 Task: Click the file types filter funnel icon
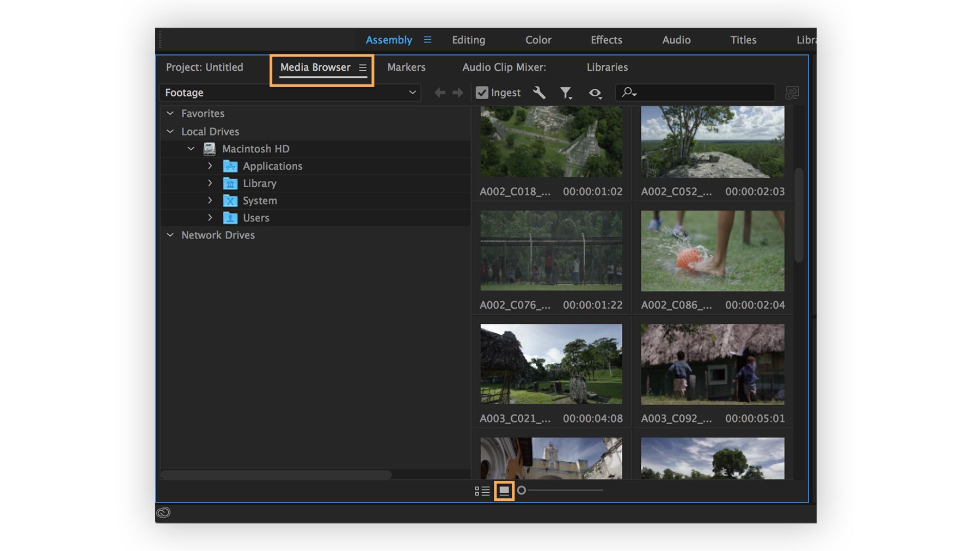click(x=566, y=93)
